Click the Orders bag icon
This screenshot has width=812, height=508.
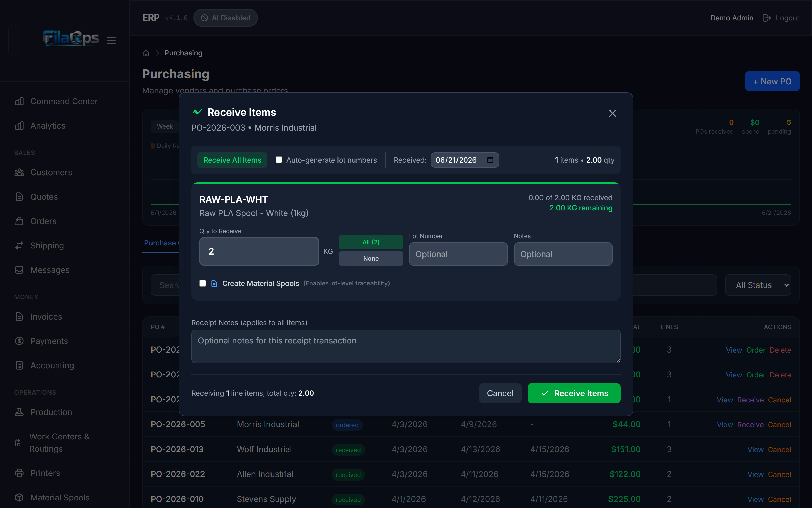(x=19, y=221)
